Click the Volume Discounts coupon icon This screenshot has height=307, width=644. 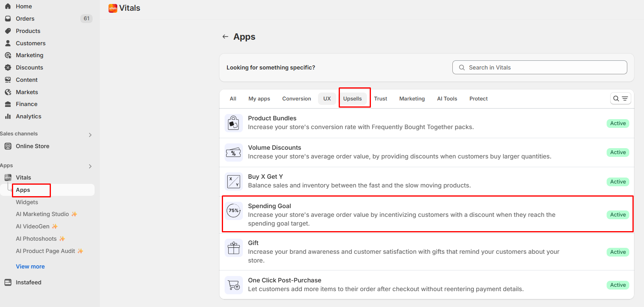(234, 153)
